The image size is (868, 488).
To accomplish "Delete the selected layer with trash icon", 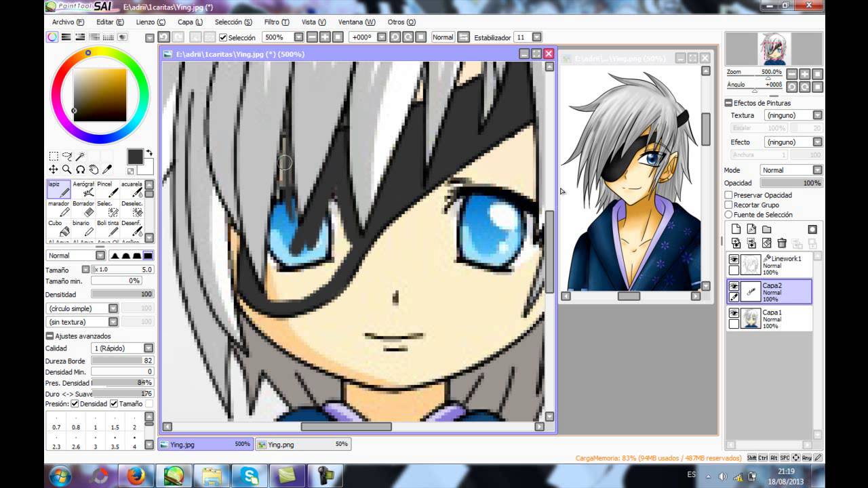I will (x=782, y=243).
